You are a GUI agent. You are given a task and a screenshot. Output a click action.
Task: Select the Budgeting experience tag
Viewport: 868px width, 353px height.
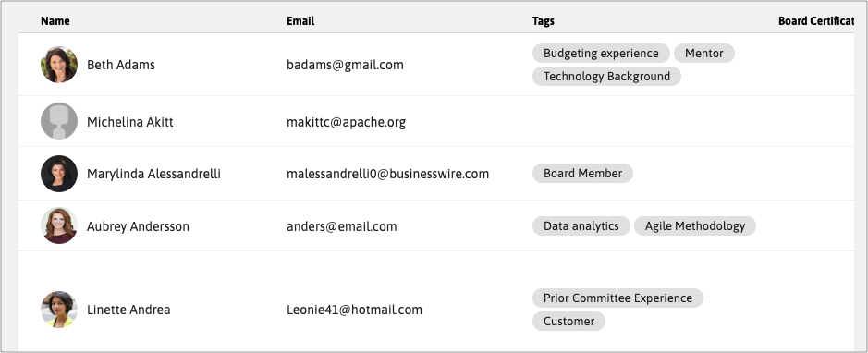[x=601, y=53]
